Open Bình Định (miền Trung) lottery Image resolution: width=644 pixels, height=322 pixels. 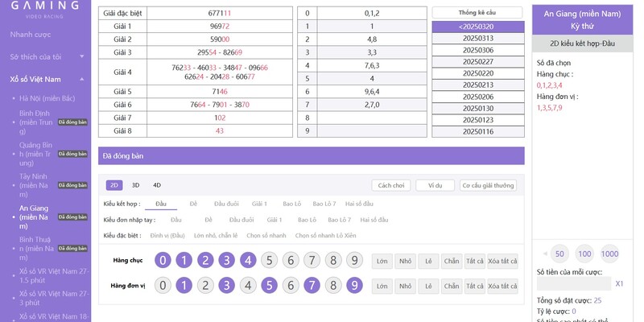click(x=35, y=122)
